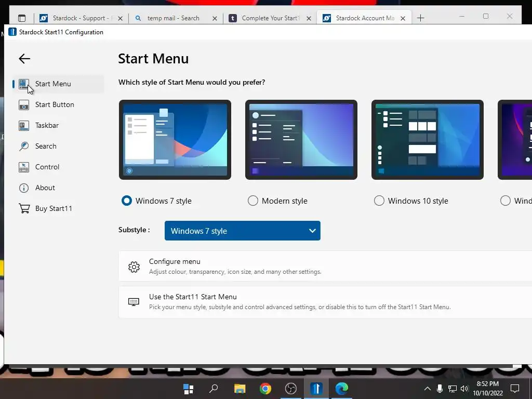
Task: Open Google Chrome from the taskbar
Action: [265, 389]
